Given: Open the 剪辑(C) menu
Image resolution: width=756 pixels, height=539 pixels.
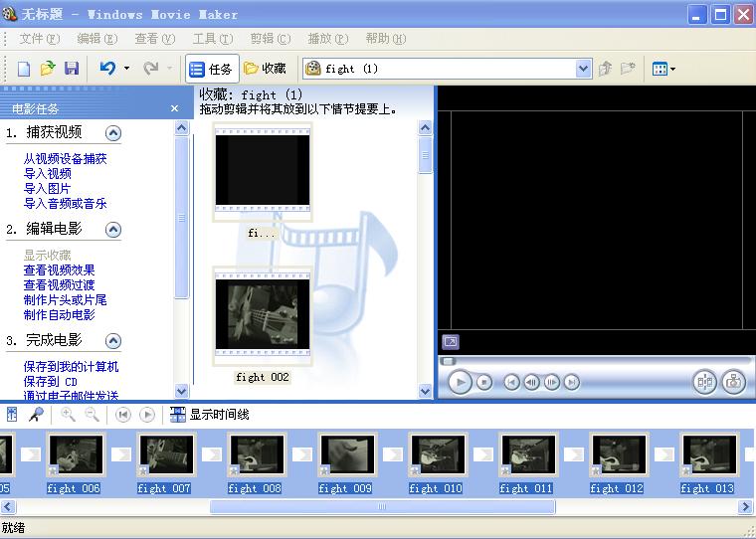Looking at the screenshot, I should (271, 39).
